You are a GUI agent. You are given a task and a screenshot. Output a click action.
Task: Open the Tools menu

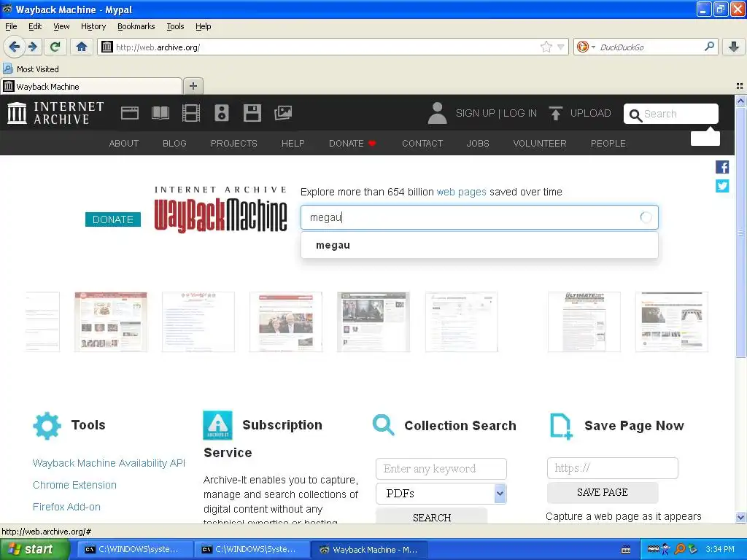point(175,26)
